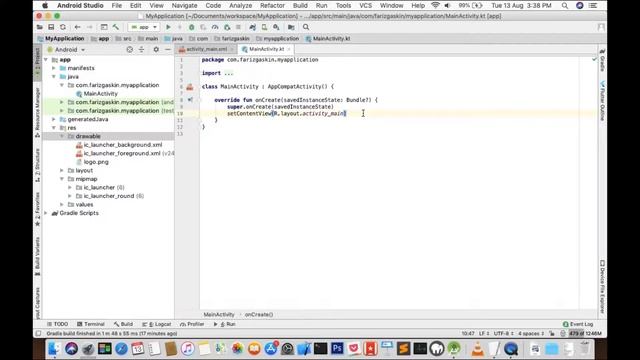This screenshot has width=640, height=360.
Task: Open the Logcat tool window
Action: coord(157,324)
